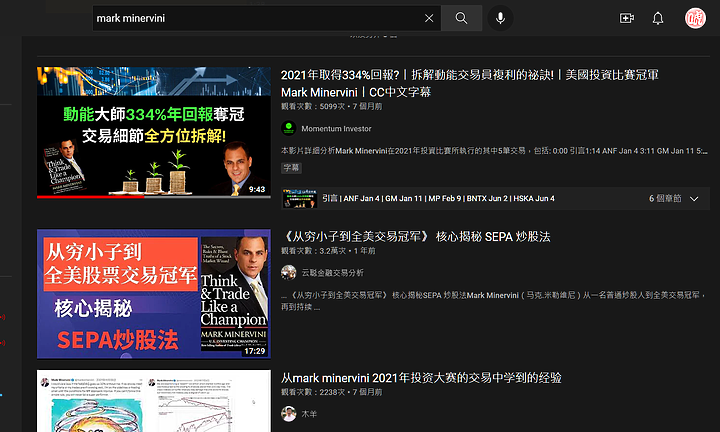Click the 9:43 duration badge
Viewport: 720px width, 432px height.
(x=257, y=189)
